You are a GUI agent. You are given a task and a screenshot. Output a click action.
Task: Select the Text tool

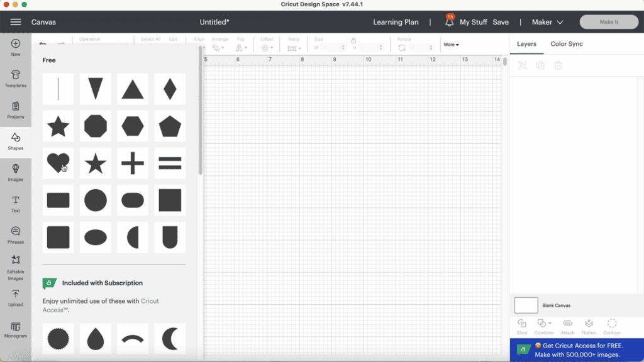[x=16, y=204]
